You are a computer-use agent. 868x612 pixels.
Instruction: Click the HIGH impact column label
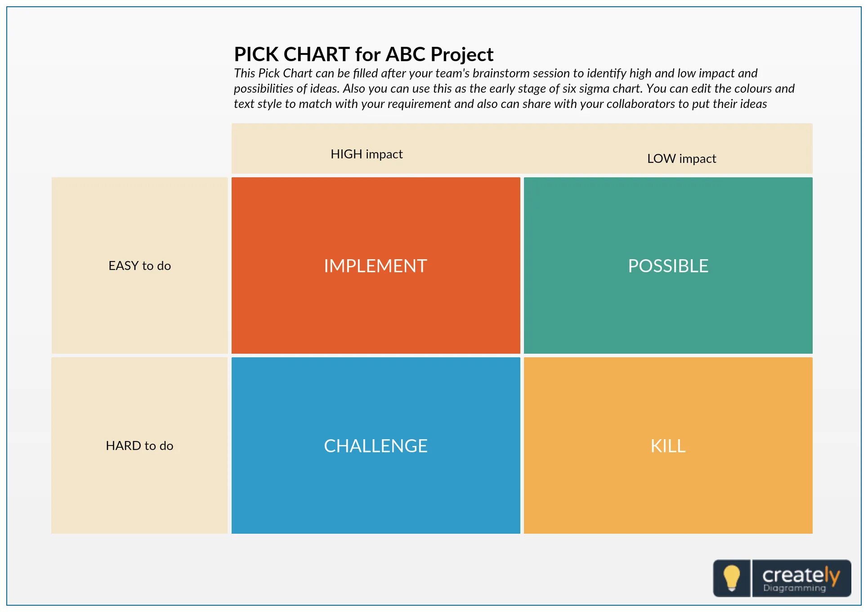click(367, 154)
